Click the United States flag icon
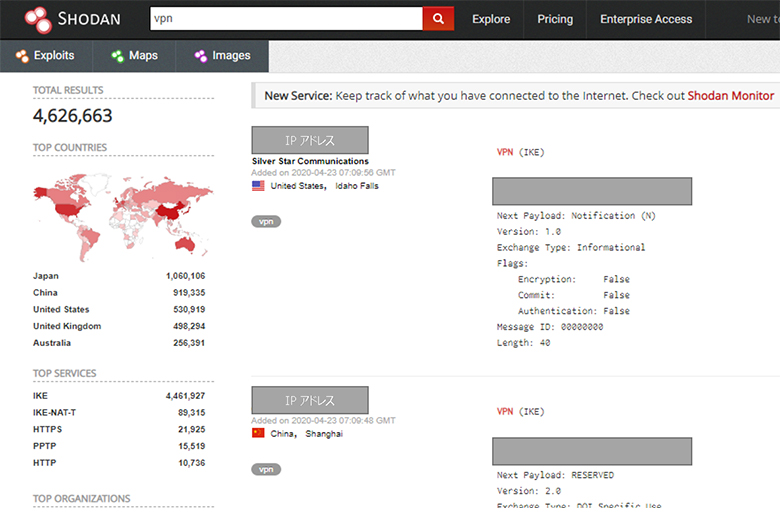780x521 pixels. coord(258,186)
